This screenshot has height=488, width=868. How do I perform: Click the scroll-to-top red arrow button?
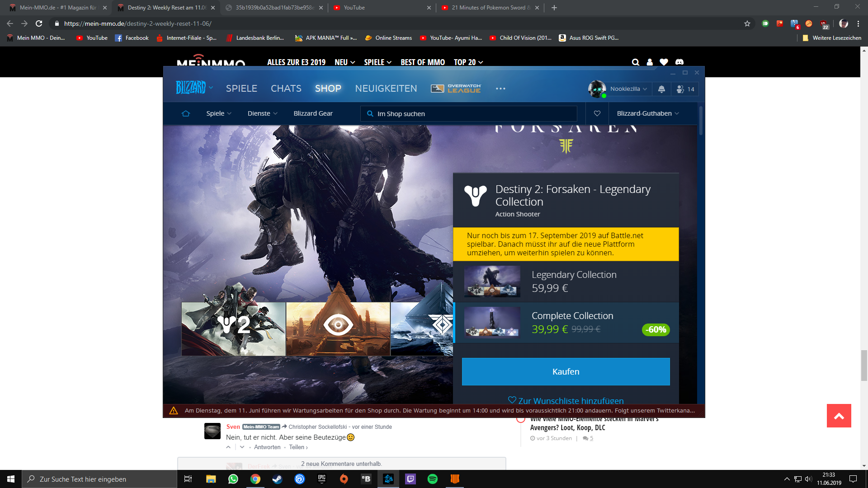tap(839, 416)
